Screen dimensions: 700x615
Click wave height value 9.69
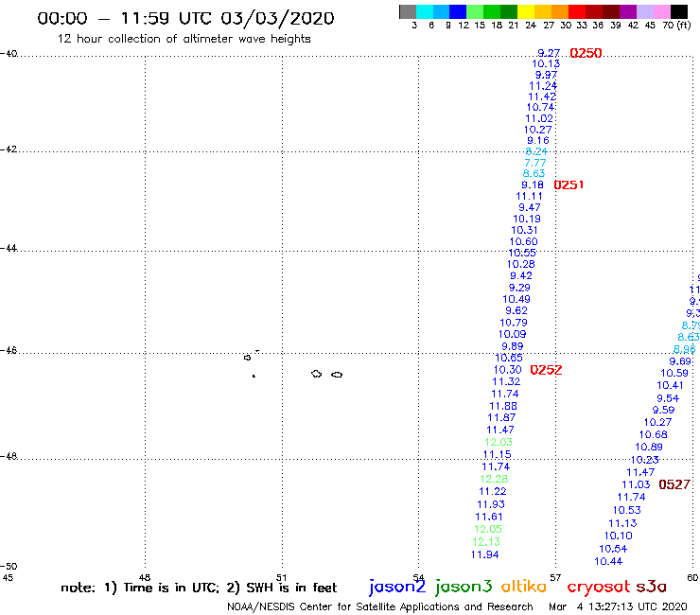[680, 361]
